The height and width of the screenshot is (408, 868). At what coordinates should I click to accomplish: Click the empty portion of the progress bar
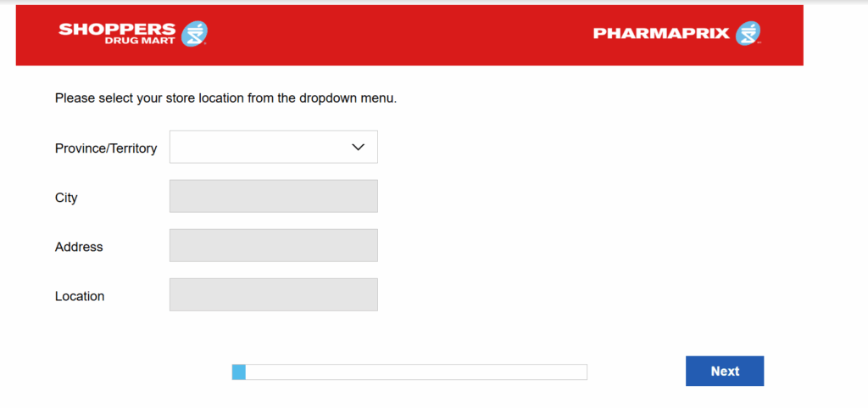(415, 372)
